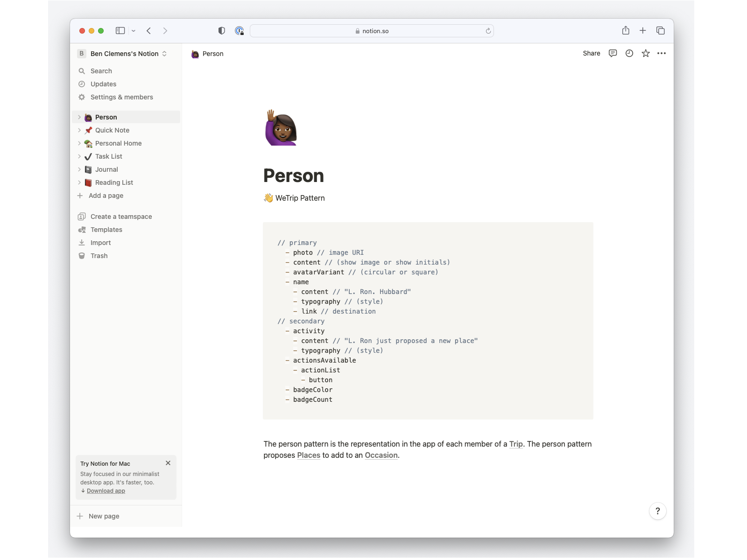
Task: Expand the Person page tree item
Action: [79, 117]
